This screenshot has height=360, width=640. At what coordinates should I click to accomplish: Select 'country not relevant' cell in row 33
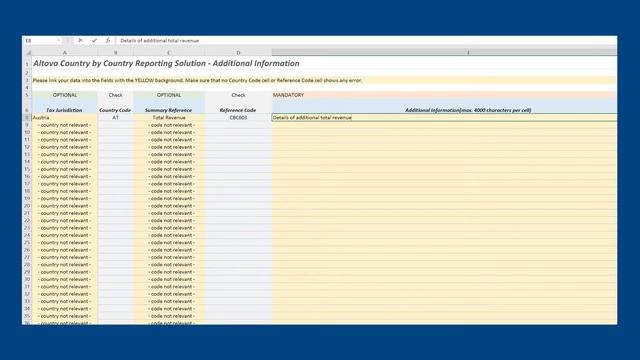[x=64, y=301]
